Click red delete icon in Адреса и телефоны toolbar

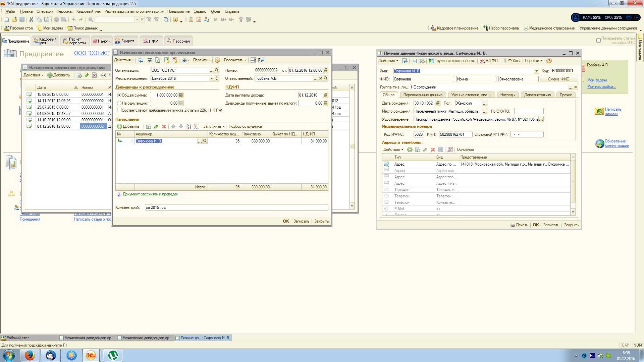tap(433, 149)
